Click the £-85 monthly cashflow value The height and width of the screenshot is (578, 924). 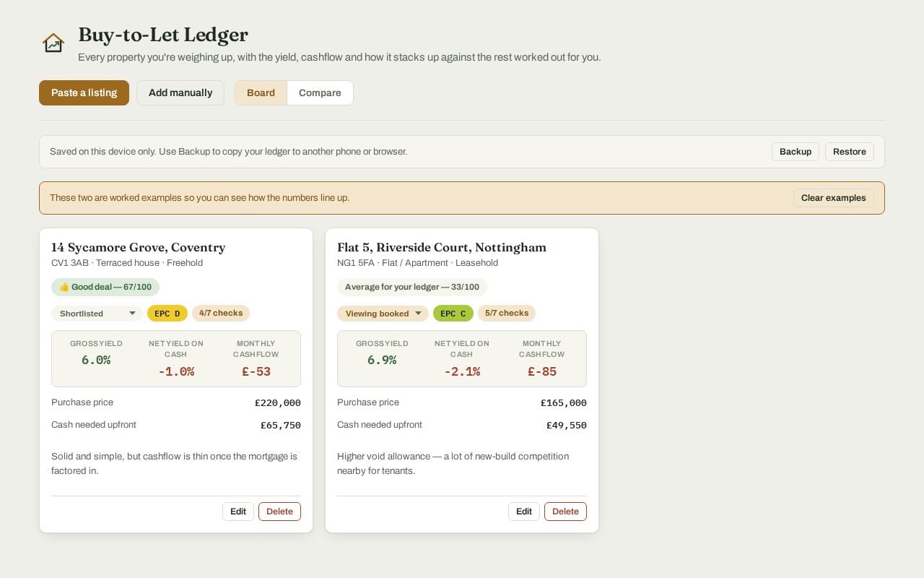point(542,371)
